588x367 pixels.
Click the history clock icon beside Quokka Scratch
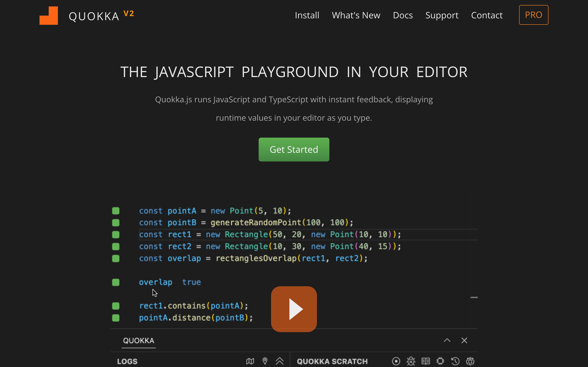pos(455,361)
